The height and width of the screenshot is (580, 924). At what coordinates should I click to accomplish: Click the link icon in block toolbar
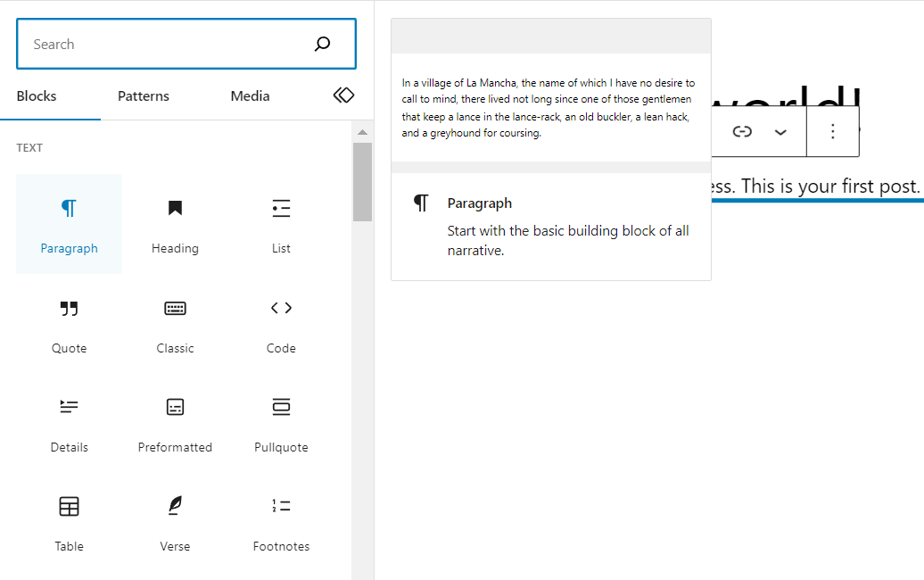742,132
